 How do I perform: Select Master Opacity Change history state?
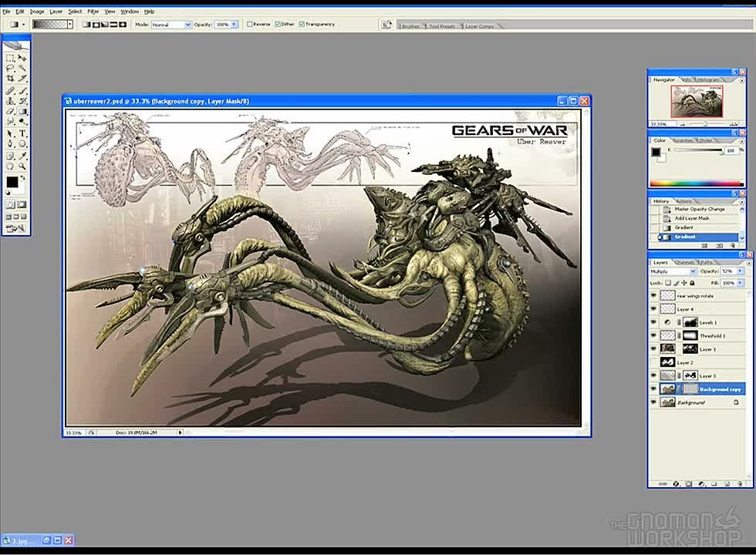(x=699, y=209)
